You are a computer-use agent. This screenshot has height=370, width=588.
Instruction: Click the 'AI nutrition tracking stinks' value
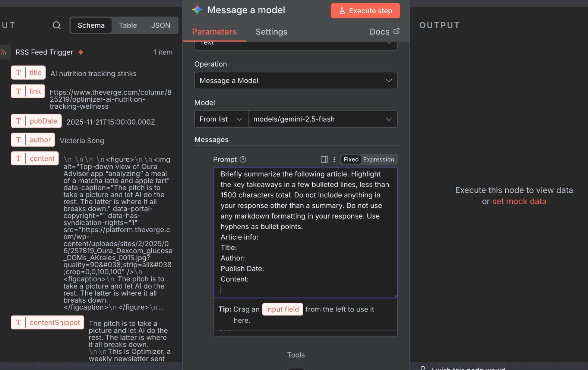(x=94, y=74)
